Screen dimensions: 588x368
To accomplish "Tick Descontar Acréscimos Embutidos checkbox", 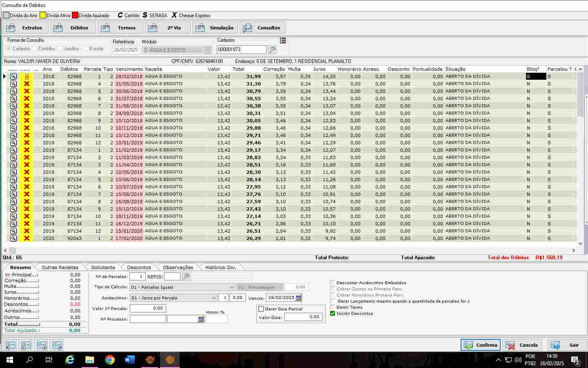I will pos(332,283).
